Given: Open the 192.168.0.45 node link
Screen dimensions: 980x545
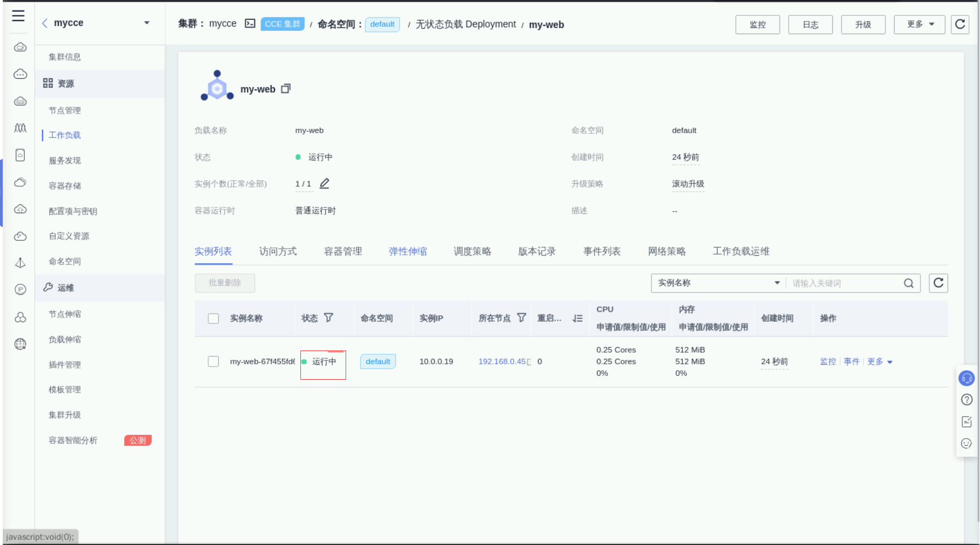Looking at the screenshot, I should 502,361.
